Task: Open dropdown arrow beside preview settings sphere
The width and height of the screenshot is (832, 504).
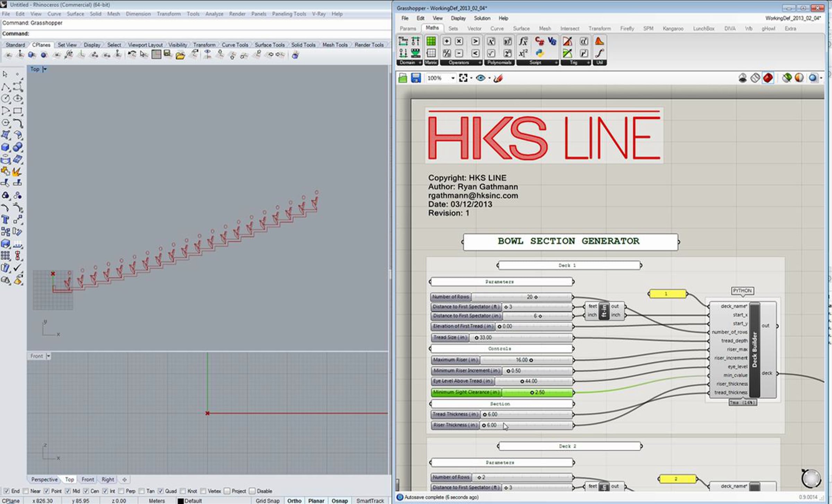Action: coord(821,78)
